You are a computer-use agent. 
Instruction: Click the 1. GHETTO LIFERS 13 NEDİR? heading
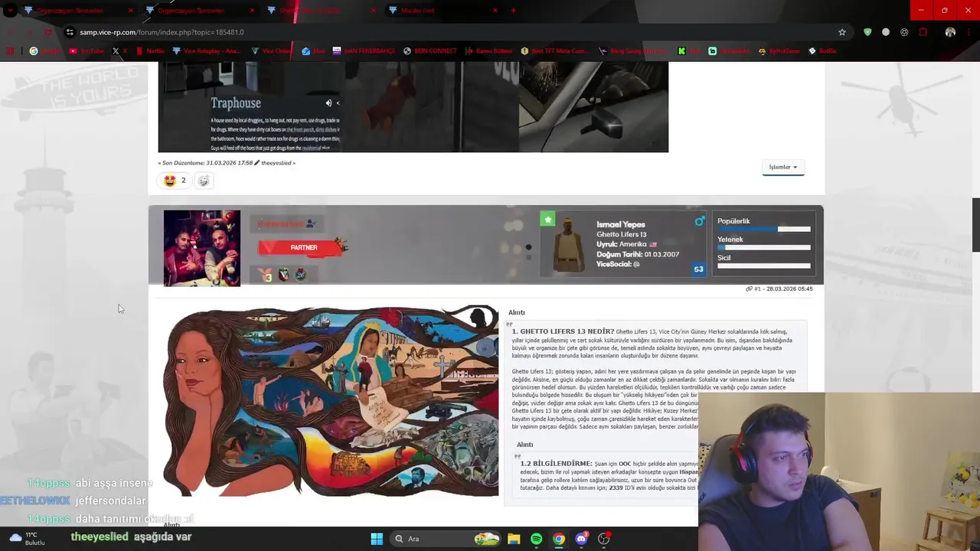[x=563, y=331]
